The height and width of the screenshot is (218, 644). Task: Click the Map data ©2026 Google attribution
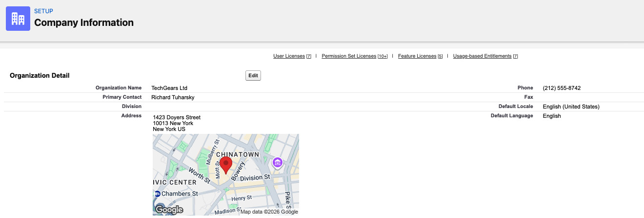point(269,212)
